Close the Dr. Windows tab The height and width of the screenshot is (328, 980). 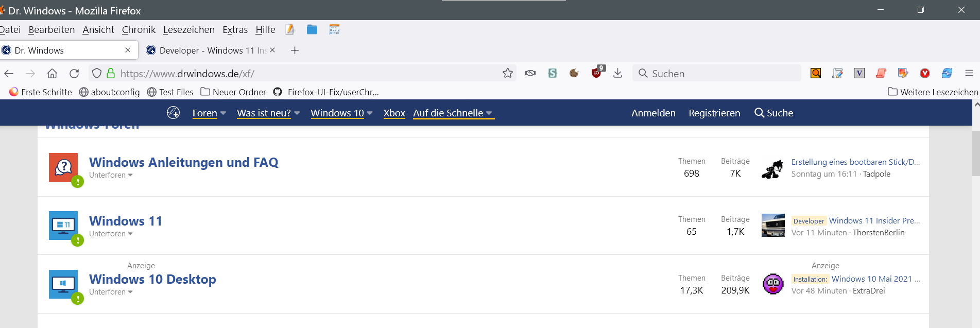(128, 50)
